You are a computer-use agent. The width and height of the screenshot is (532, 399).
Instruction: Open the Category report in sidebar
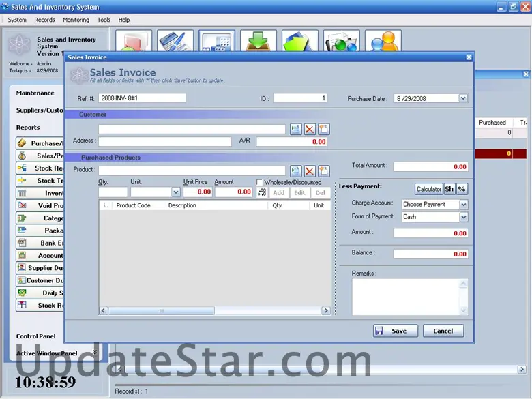tap(40, 218)
